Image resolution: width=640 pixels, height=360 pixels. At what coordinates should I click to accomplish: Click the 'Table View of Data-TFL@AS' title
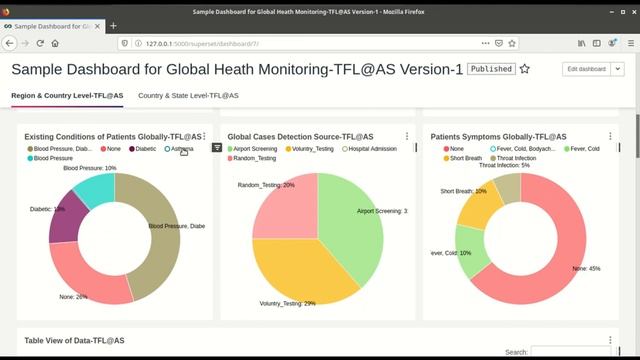[74, 340]
